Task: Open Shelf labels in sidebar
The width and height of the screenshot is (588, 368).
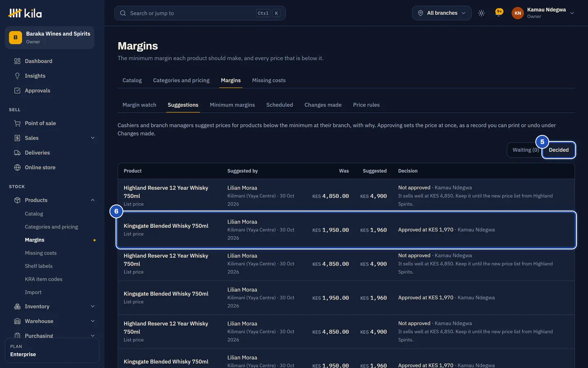Action: pyautogui.click(x=39, y=266)
